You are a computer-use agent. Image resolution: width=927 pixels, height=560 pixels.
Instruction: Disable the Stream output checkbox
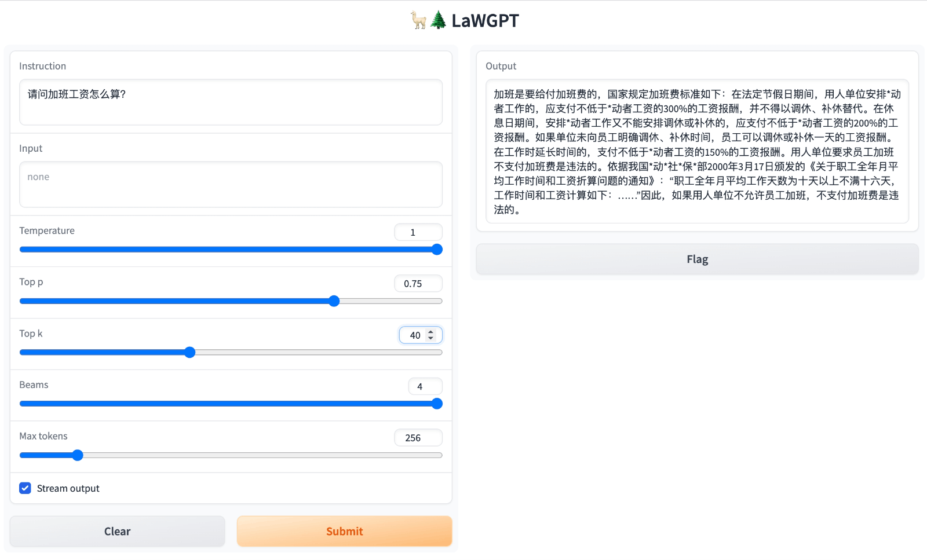[25, 488]
